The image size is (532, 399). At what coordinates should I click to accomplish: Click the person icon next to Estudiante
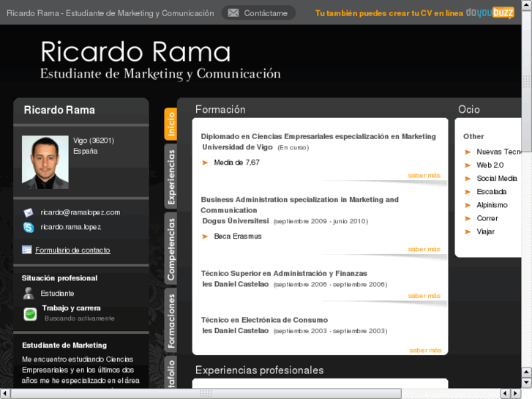(29, 293)
